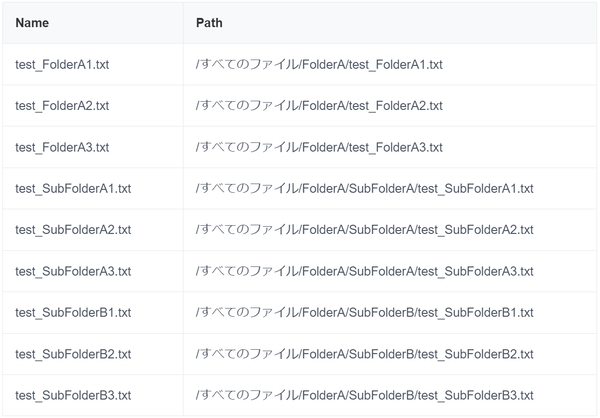Screen dimensions: 600x418
Task: Click the path ending in SubFolderB/test_SubFolderB3.txt
Action: click(364, 395)
